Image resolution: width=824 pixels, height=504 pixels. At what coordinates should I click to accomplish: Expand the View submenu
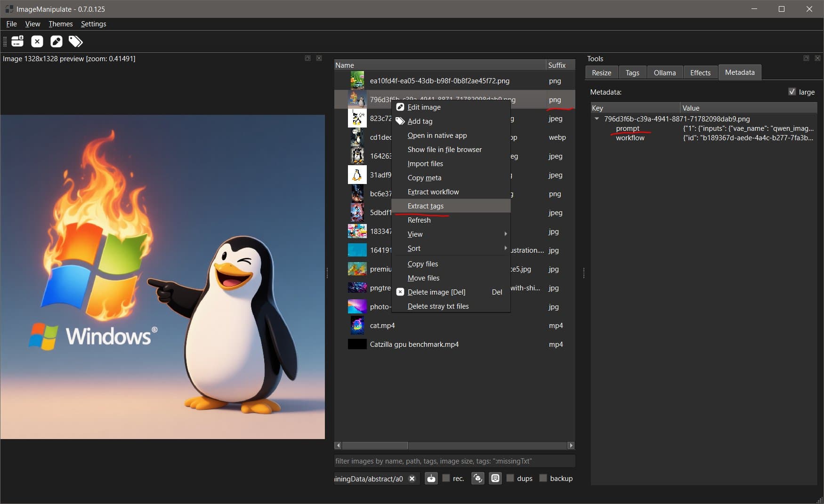[x=451, y=234]
